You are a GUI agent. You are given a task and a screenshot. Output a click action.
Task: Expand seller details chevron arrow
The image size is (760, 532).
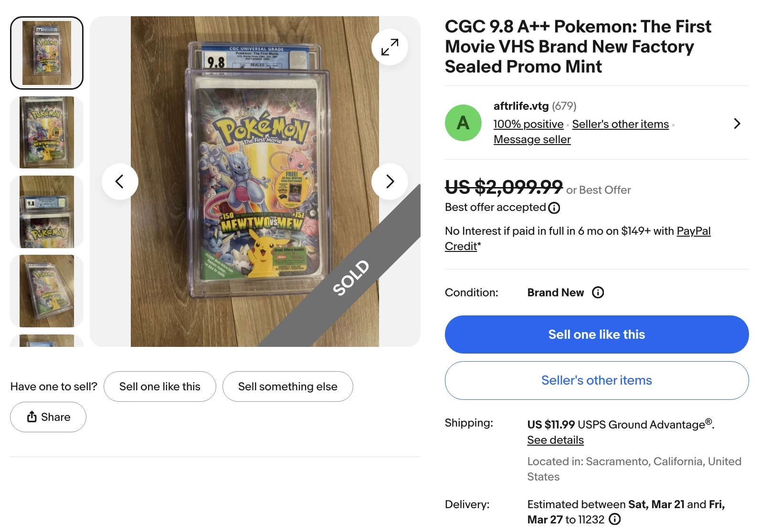coord(737,124)
